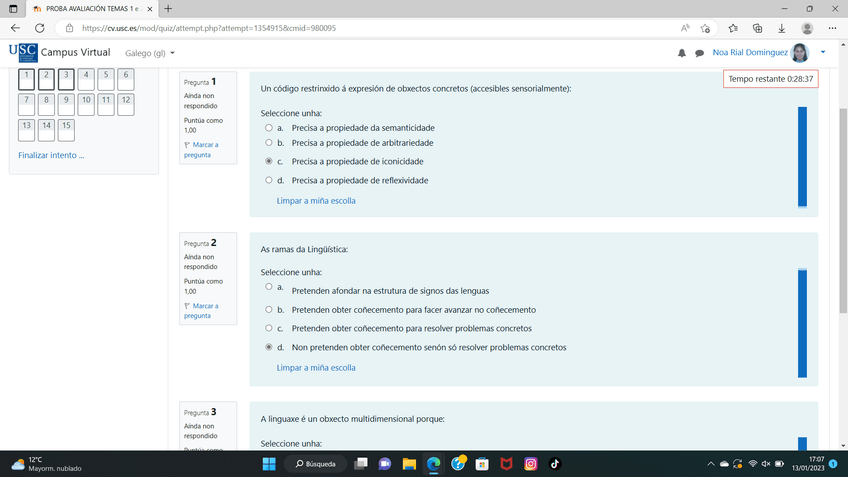Open the browser Downloads icon
Image resolution: width=848 pixels, height=477 pixels.
pos(781,28)
